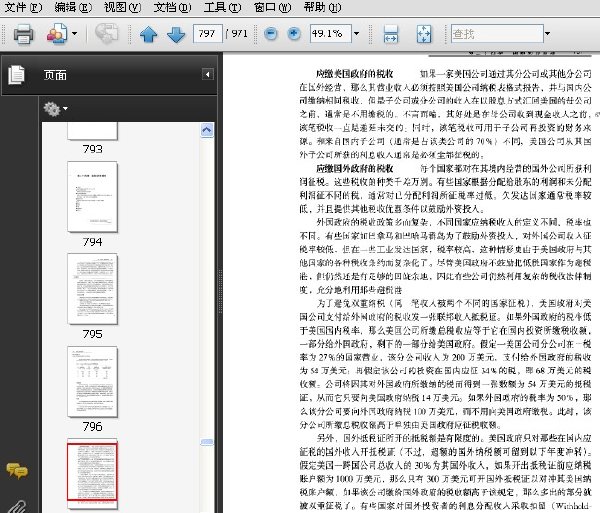Open the find options dropdown arrow
This screenshot has height=513, width=600.
point(548,34)
